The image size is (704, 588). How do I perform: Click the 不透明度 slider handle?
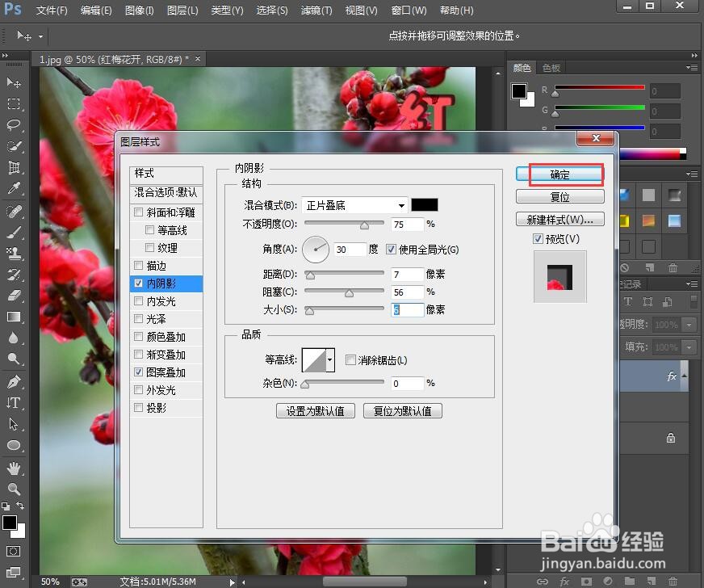point(365,225)
